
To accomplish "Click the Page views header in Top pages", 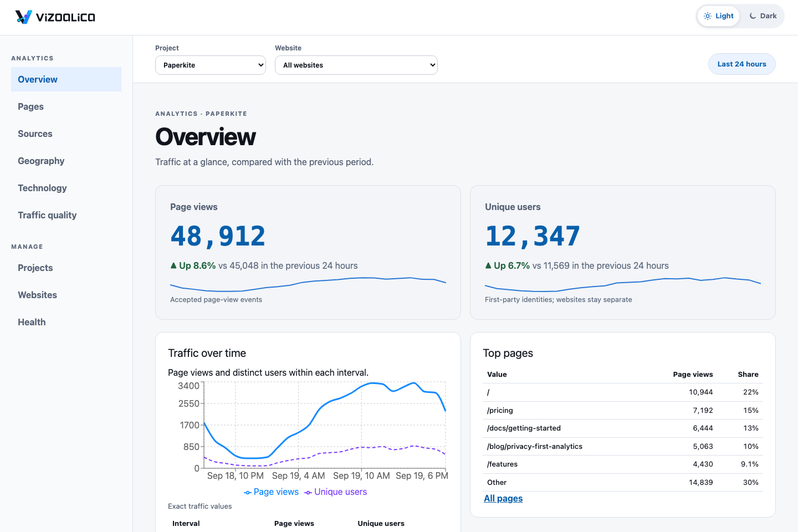I will click(x=693, y=374).
